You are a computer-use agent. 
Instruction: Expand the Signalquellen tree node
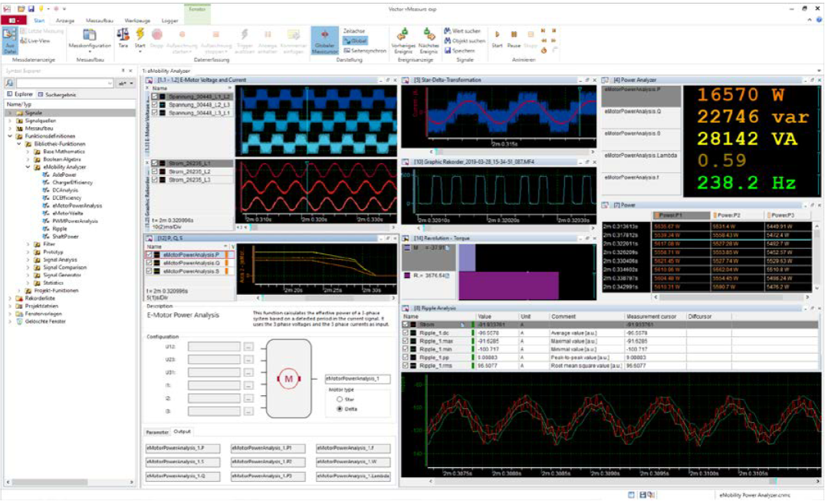tap(10, 121)
